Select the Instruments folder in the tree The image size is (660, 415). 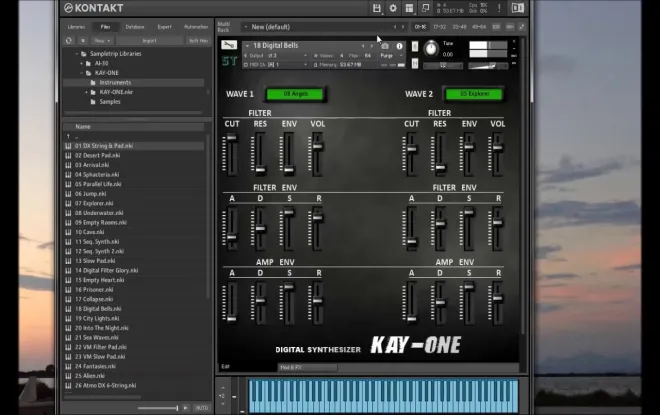point(134,82)
